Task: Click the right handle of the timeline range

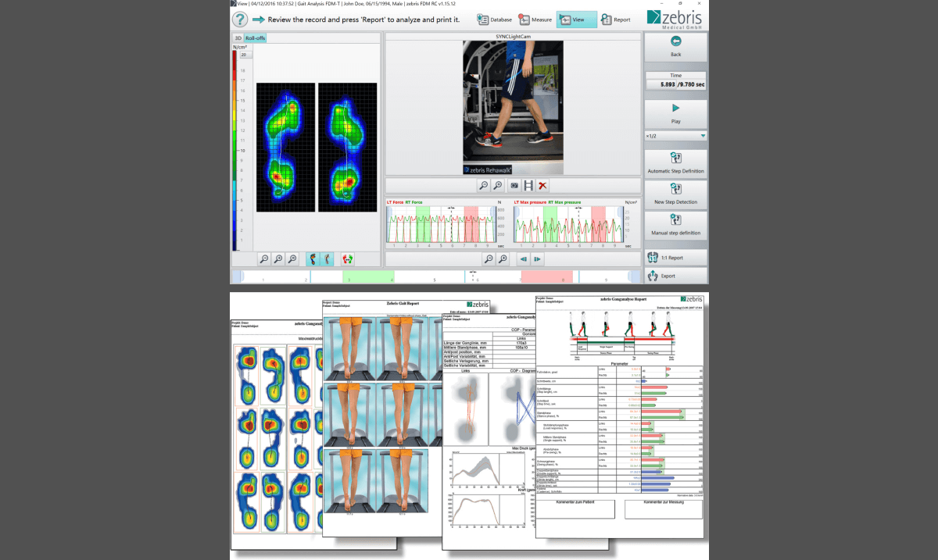Action: coord(634,276)
